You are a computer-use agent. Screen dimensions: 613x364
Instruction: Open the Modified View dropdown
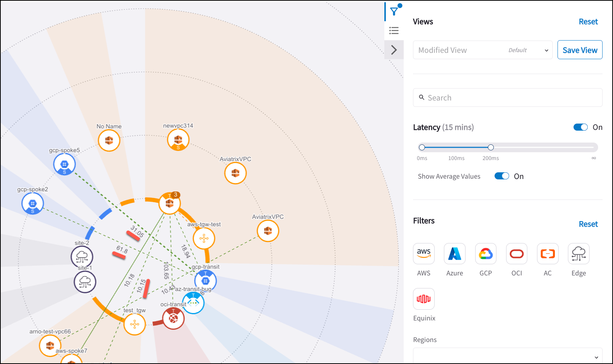coord(483,50)
